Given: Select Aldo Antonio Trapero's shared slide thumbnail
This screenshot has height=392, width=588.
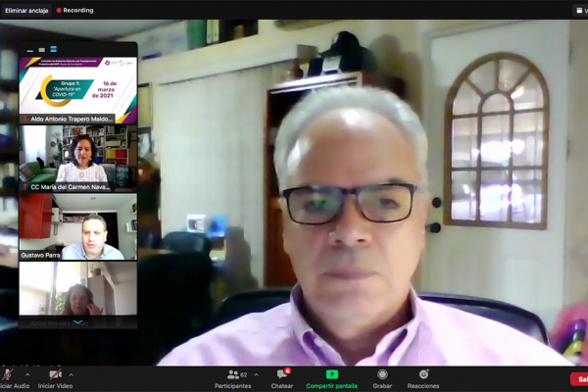Looking at the screenshot, I should tap(78, 90).
